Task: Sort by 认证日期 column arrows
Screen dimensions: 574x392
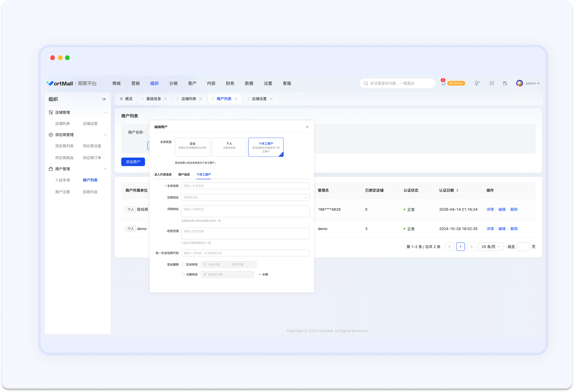Action: pyautogui.click(x=457, y=190)
